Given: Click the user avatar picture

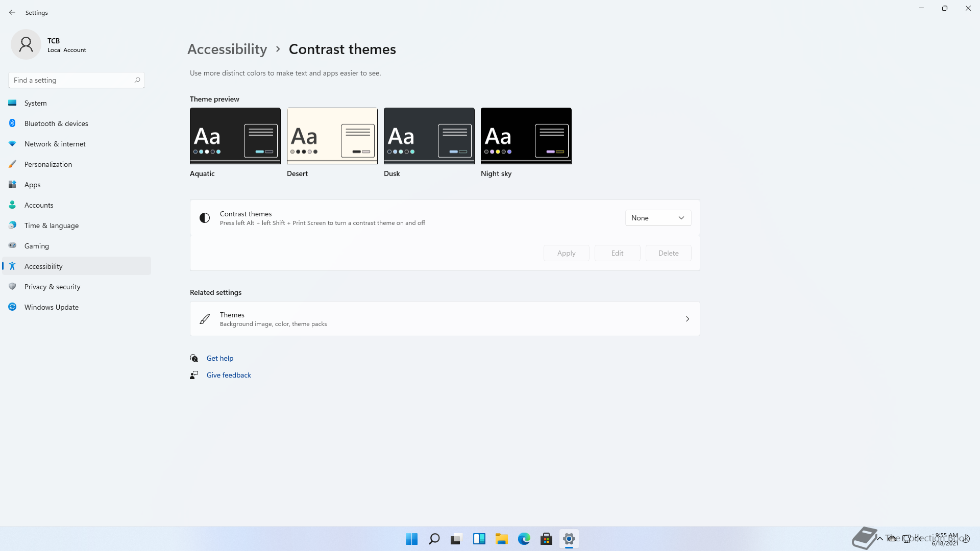Looking at the screenshot, I should tap(26, 44).
